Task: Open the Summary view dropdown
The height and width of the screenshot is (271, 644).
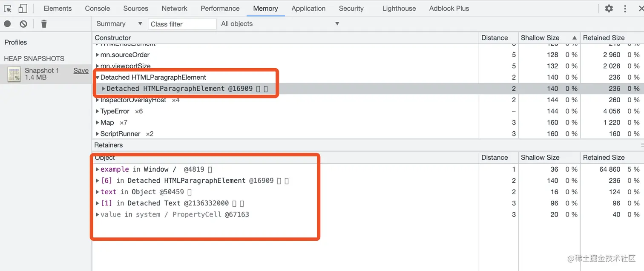Action: click(119, 24)
